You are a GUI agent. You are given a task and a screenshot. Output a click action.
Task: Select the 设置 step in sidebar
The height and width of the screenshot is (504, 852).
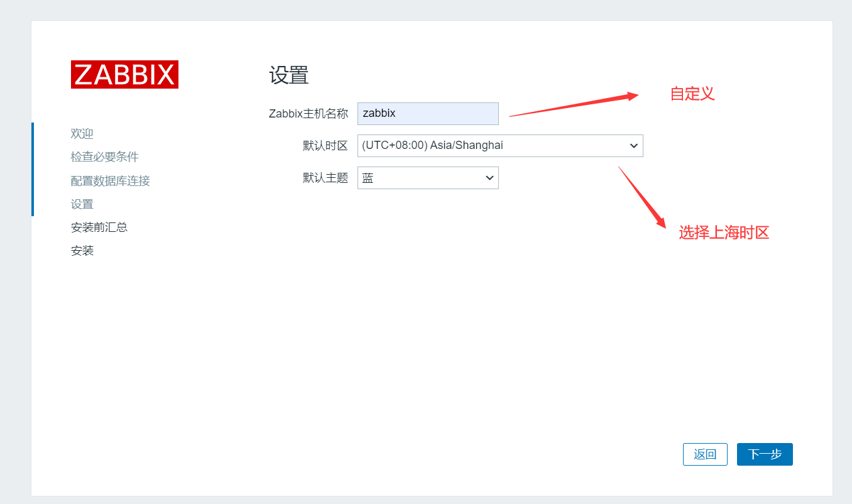[82, 204]
